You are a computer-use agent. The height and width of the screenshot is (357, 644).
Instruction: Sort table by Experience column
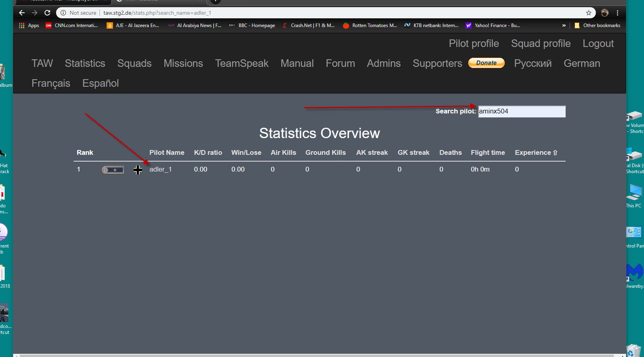point(536,152)
